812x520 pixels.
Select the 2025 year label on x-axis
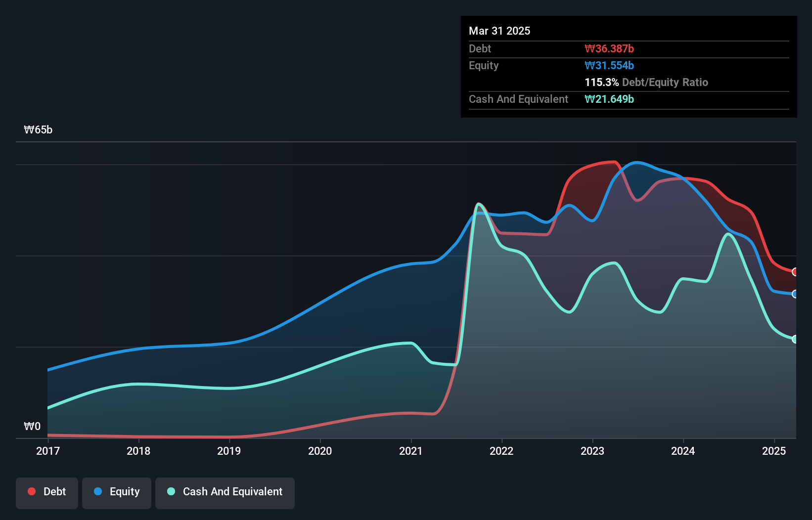[775, 451]
